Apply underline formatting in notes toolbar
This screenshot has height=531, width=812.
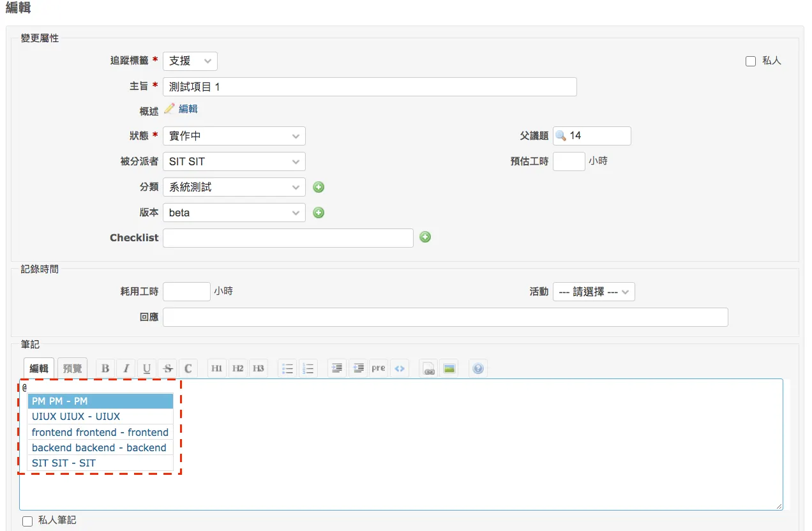(x=147, y=368)
